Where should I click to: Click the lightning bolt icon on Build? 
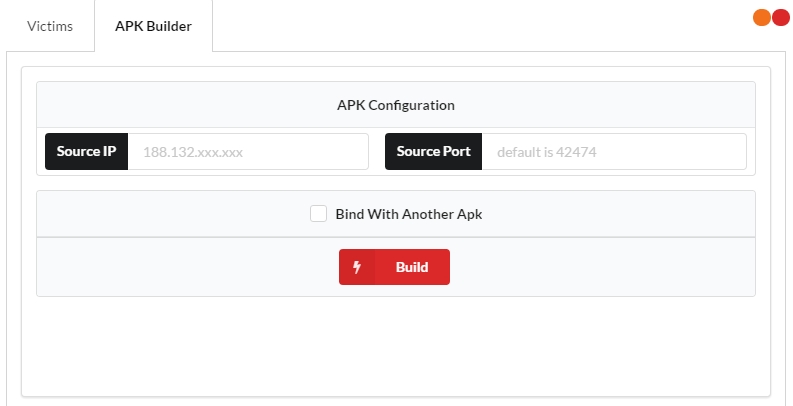(357, 267)
